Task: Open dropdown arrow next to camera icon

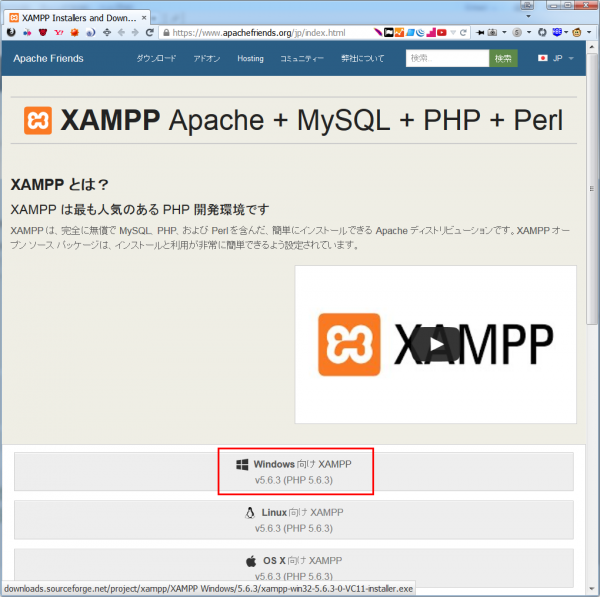Action: point(504,33)
